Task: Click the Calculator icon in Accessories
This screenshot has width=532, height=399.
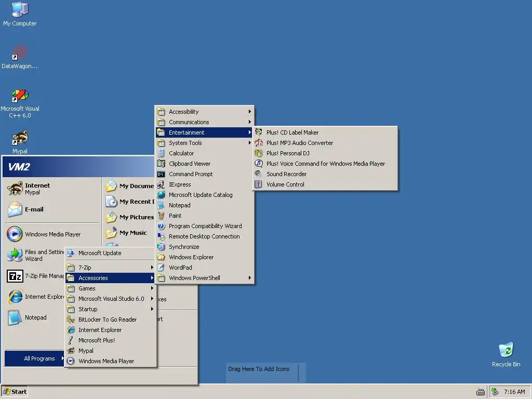Action: click(161, 153)
